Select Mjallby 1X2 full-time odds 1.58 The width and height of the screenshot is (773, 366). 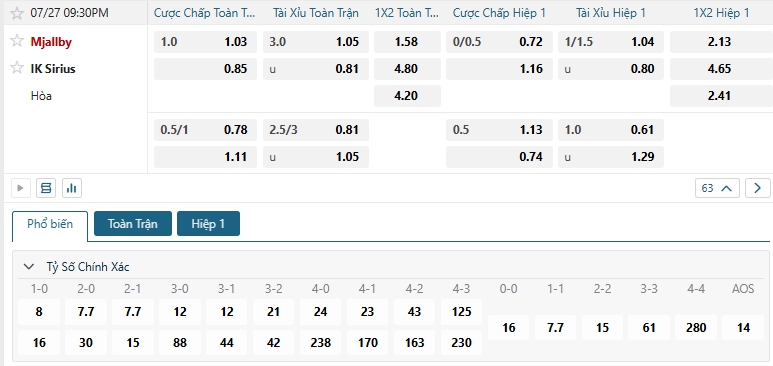click(x=407, y=42)
